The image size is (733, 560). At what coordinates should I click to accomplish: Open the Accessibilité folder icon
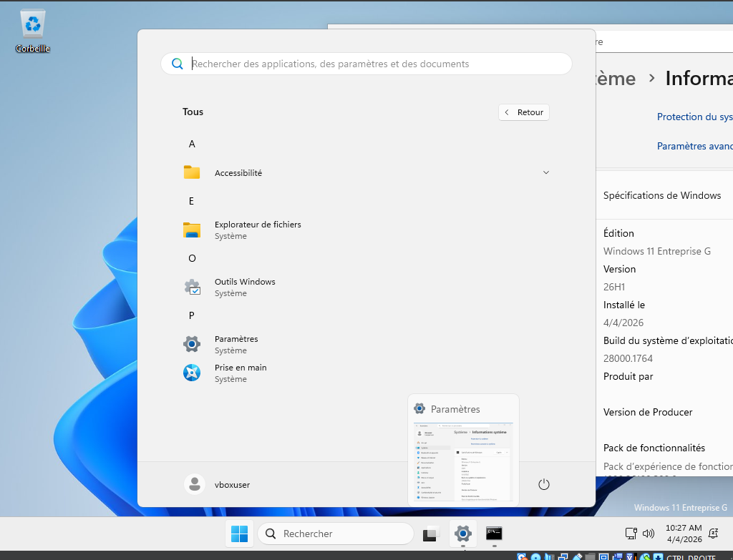[x=192, y=172]
